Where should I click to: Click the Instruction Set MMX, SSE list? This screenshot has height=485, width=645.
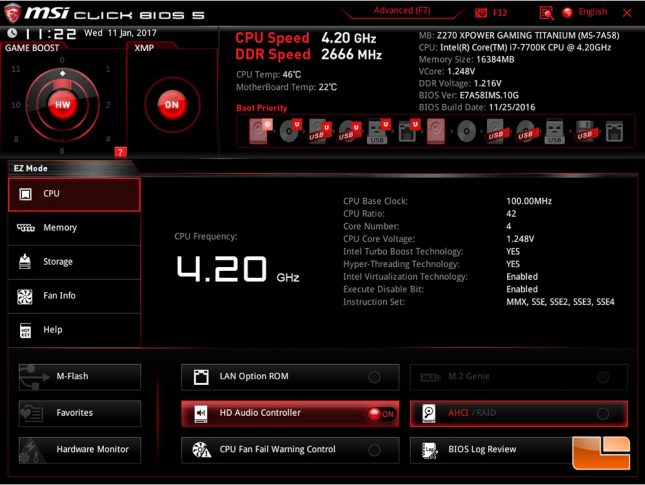click(560, 302)
